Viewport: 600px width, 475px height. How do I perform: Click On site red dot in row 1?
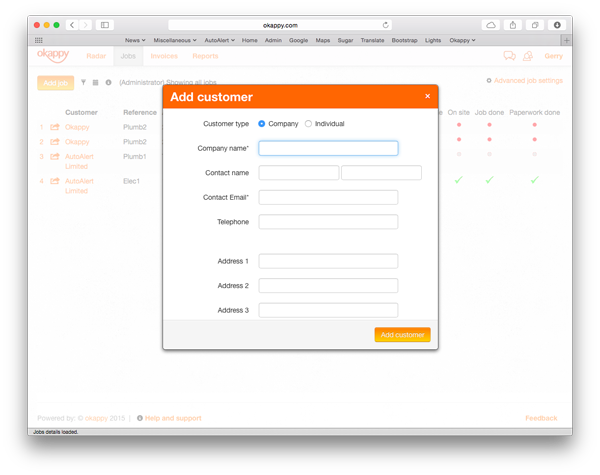pyautogui.click(x=459, y=125)
